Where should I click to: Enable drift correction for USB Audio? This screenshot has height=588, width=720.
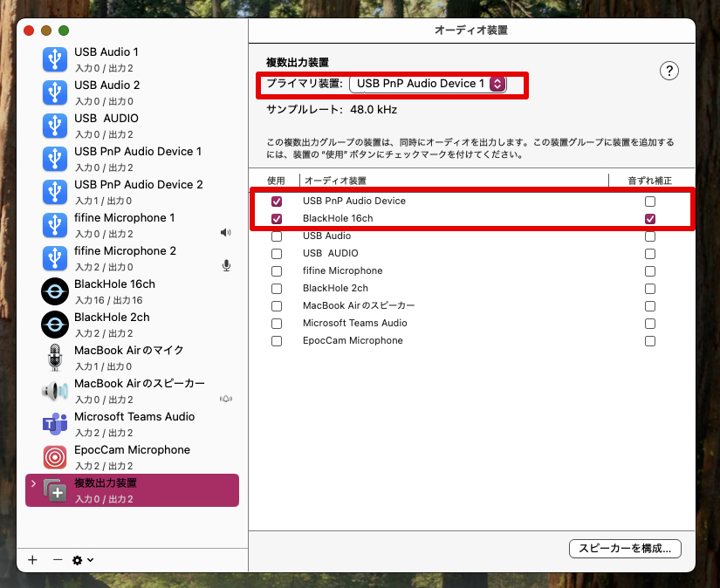click(x=649, y=236)
